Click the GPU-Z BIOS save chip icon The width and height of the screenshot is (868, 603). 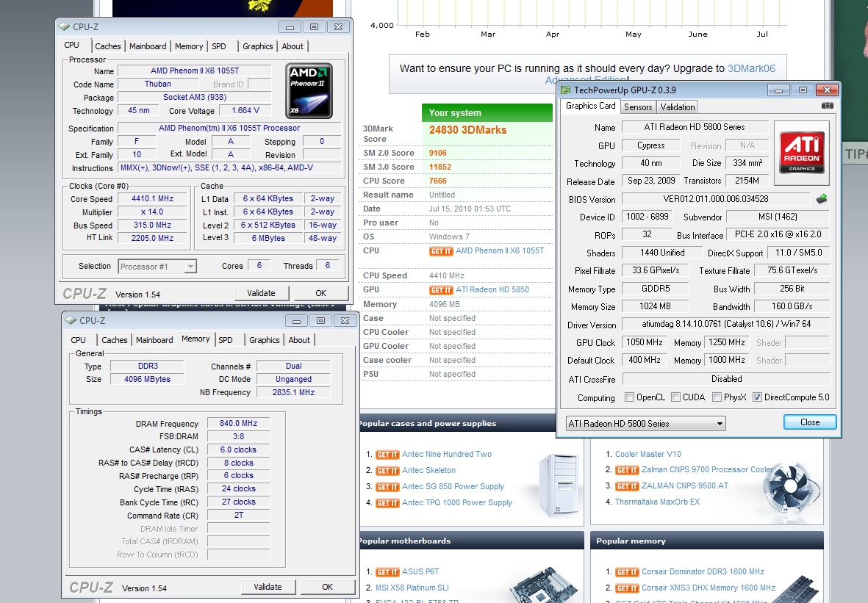pyautogui.click(x=822, y=198)
